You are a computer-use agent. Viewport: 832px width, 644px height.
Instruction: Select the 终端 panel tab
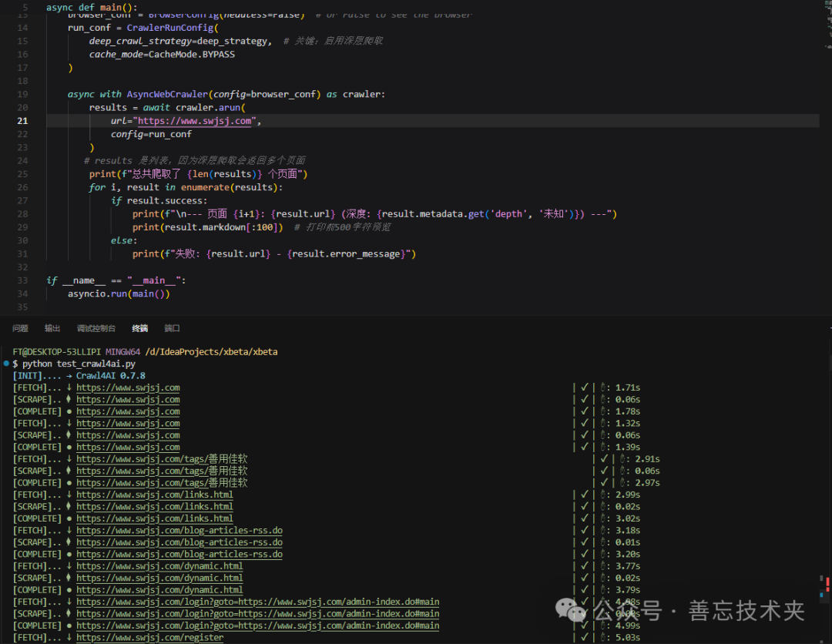139,328
